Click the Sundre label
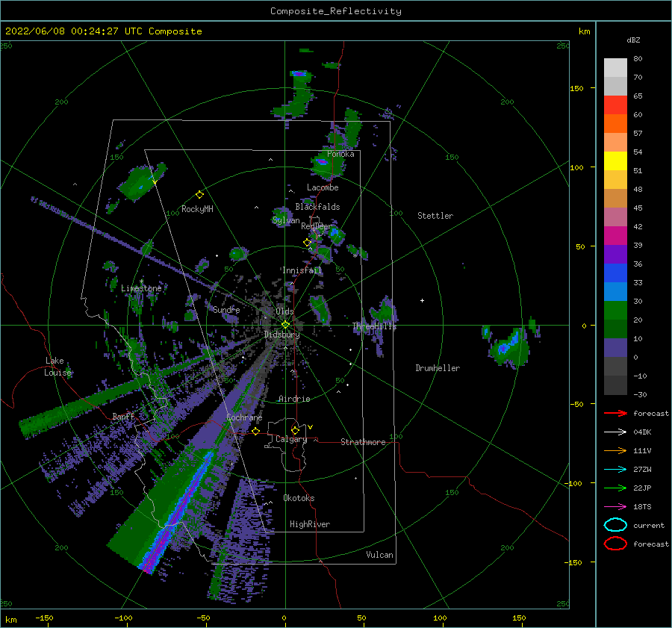Viewport: 672px width, 628px height. [226, 309]
